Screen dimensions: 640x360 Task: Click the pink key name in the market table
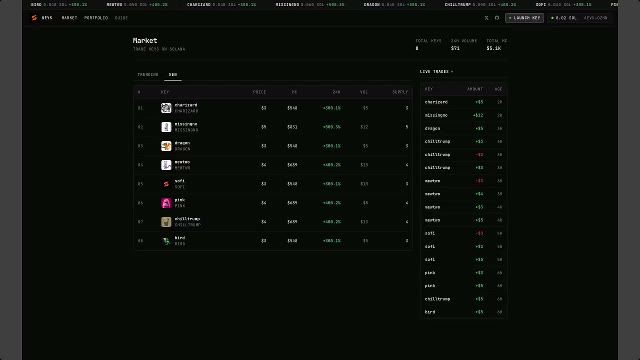[180, 200]
